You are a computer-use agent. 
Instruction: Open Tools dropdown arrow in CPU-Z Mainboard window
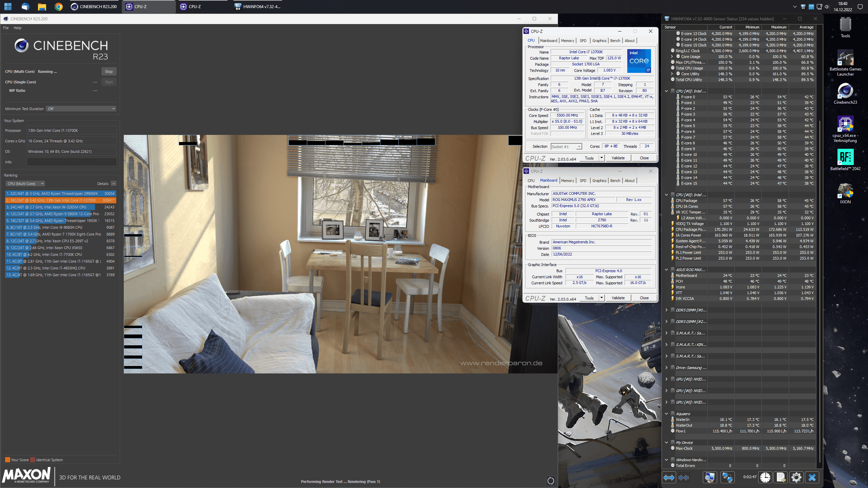[x=601, y=298]
